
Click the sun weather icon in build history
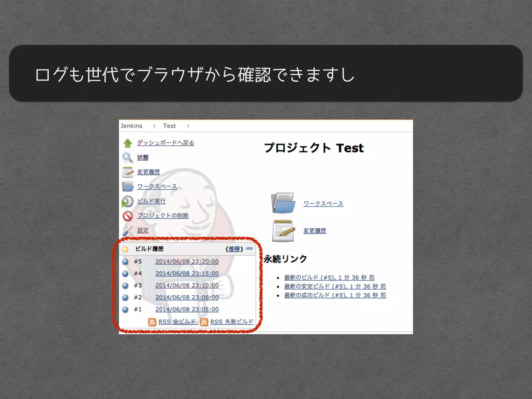coord(125,249)
